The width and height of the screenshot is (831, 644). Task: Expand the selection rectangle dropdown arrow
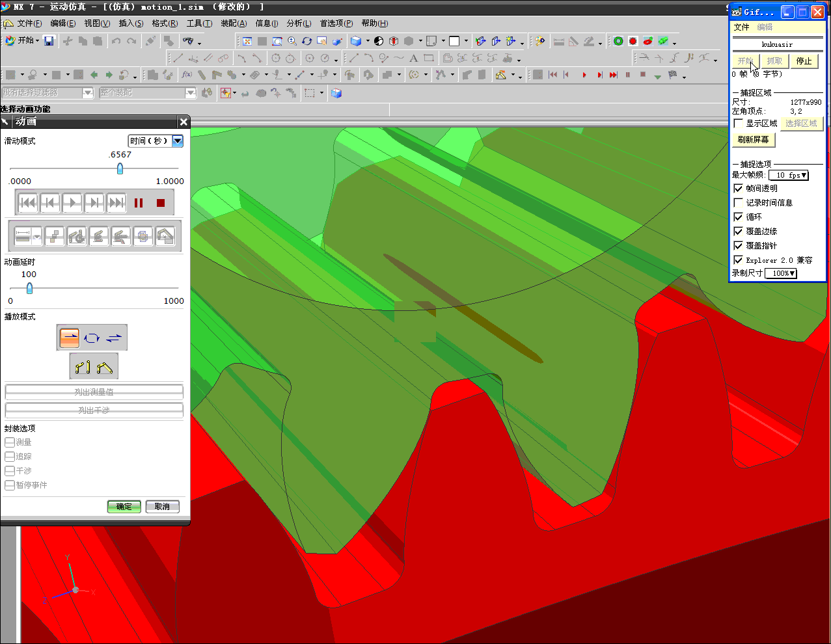pos(321,93)
